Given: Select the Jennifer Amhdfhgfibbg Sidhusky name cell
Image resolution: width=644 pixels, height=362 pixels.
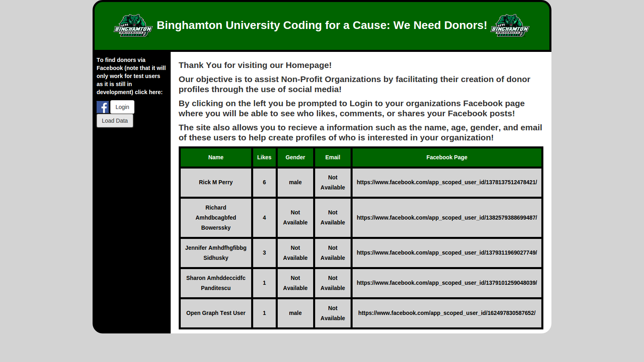Looking at the screenshot, I should 216,253.
